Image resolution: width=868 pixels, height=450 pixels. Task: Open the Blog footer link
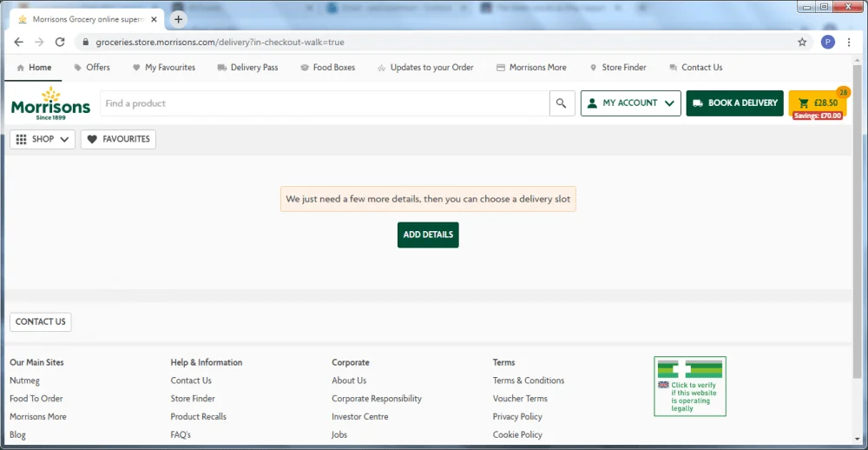click(x=17, y=435)
